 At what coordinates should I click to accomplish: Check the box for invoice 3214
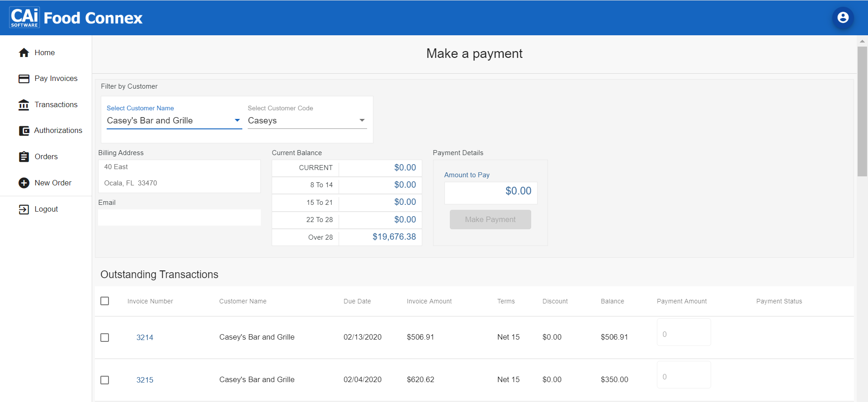point(105,338)
